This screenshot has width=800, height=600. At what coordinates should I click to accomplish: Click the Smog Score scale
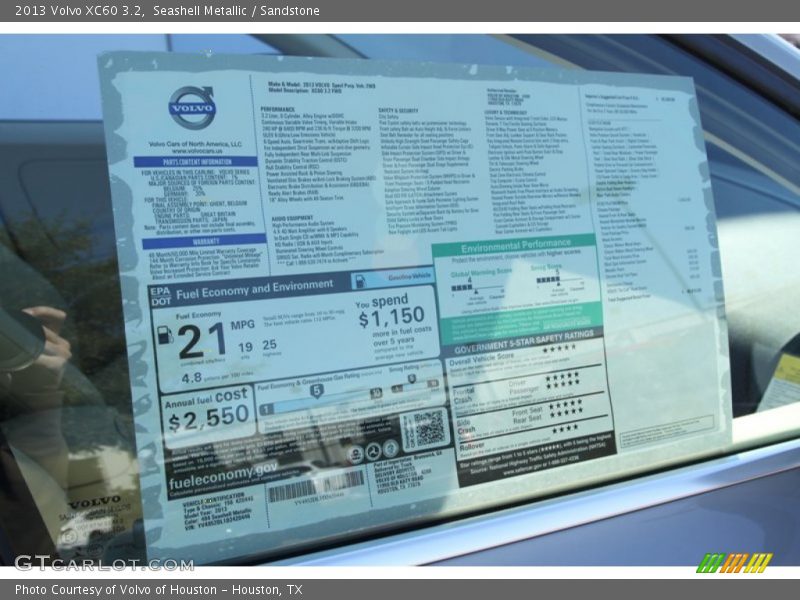pos(559,280)
